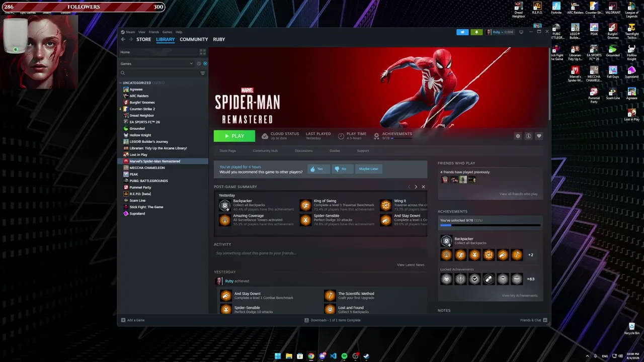The height and width of the screenshot is (362, 644).
Task: Expand the +2 unlocked achievements
Action: [530, 255]
